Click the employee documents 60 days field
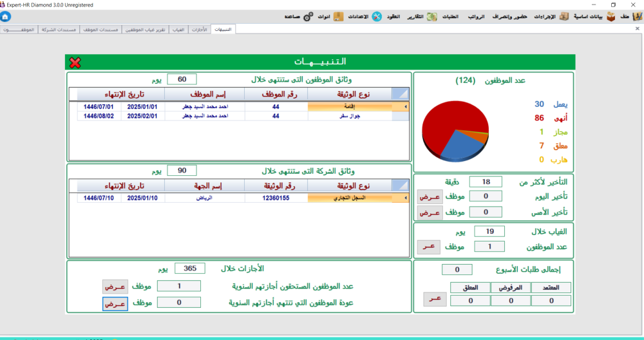Viewport: 644px width, 340px height. click(x=182, y=79)
